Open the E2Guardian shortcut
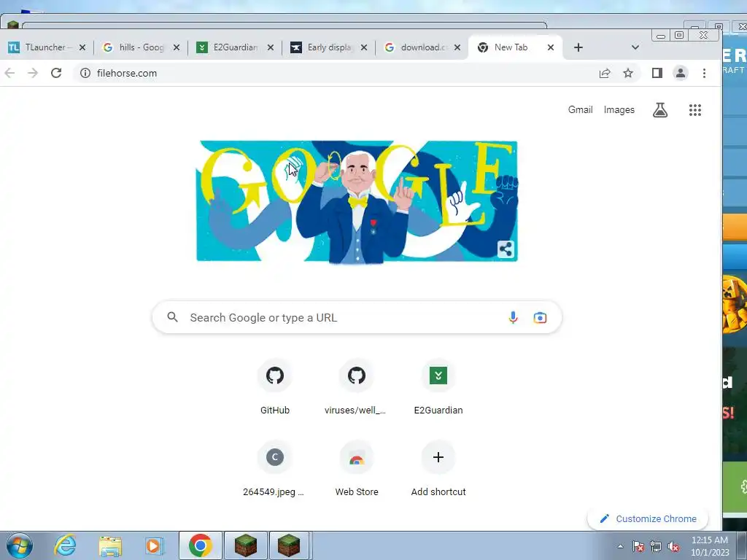 (438, 388)
